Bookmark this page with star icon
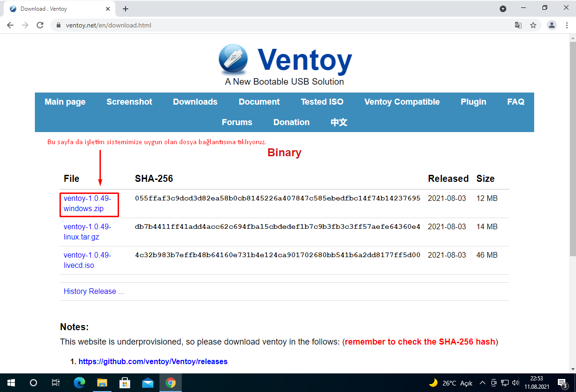This screenshot has height=392, width=576. [x=533, y=25]
